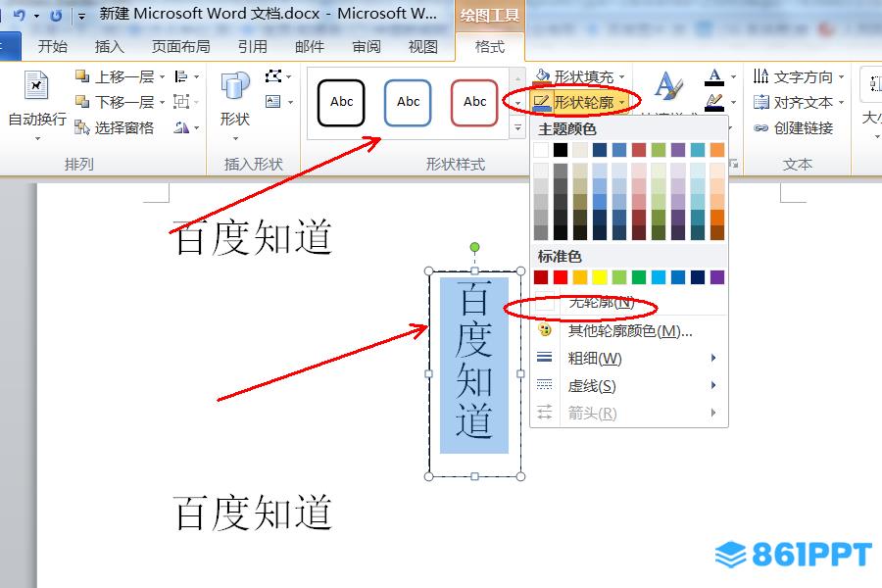Apply the blue-outlined Abc shape style

[408, 102]
